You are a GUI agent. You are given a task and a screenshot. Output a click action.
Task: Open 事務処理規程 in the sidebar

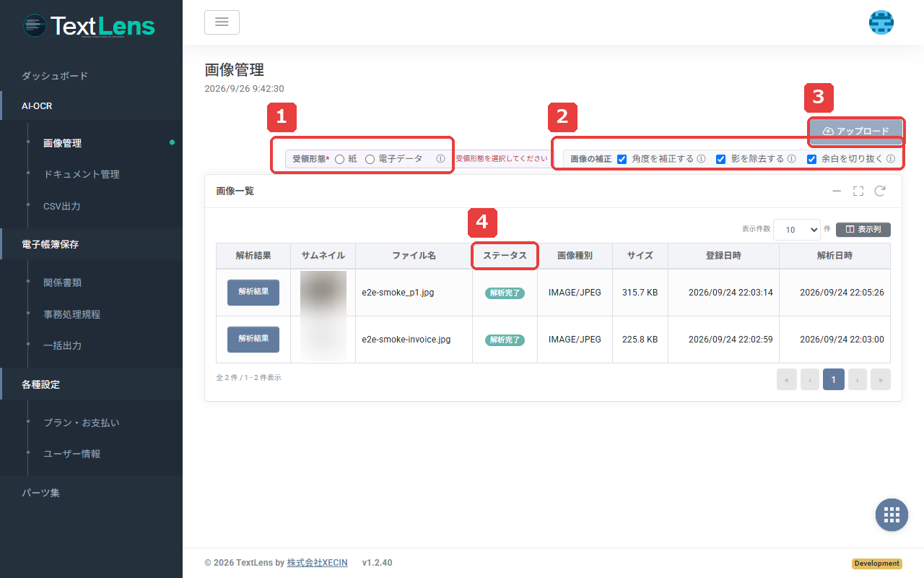tap(71, 314)
